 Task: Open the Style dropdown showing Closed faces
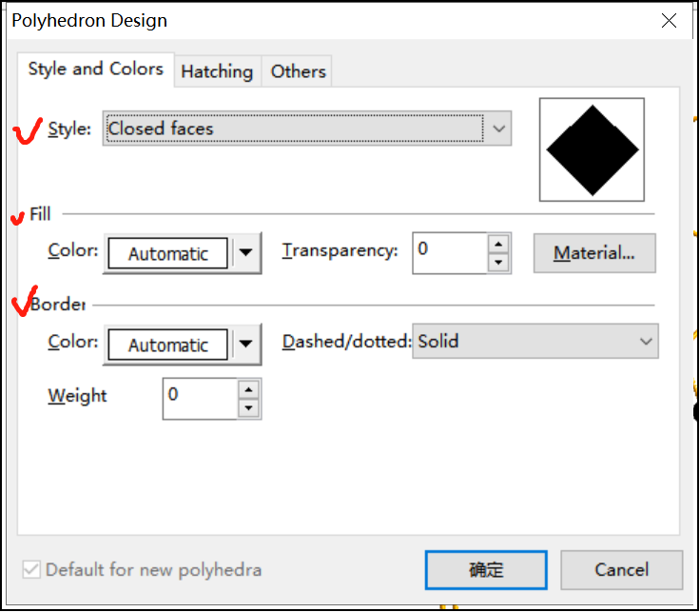tap(307, 128)
